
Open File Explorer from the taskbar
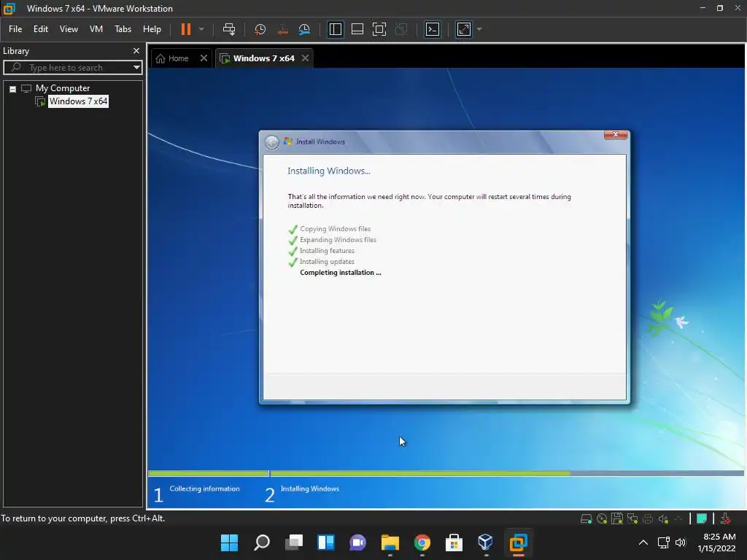390,542
